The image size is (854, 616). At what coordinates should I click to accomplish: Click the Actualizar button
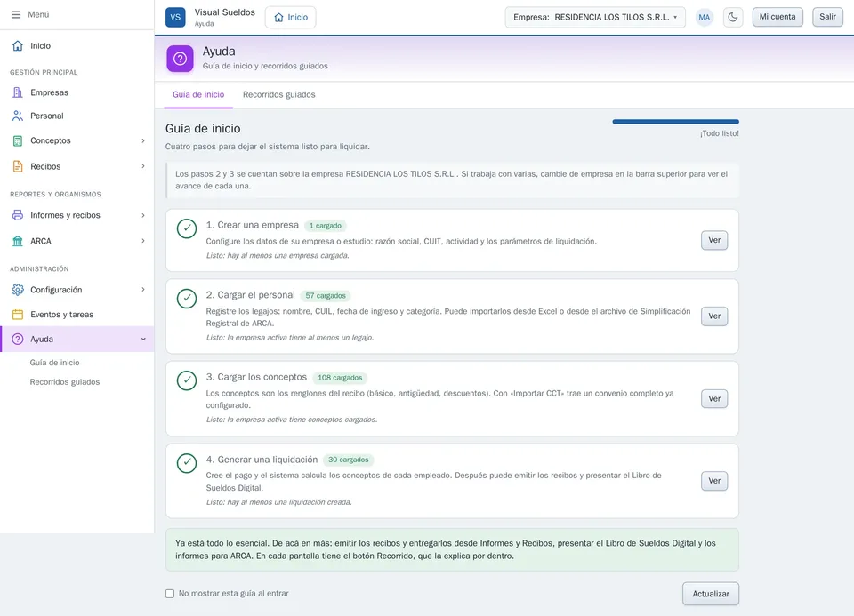click(710, 594)
